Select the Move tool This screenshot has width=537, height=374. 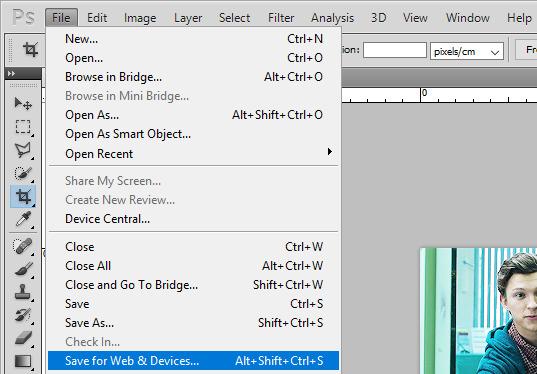pos(23,104)
